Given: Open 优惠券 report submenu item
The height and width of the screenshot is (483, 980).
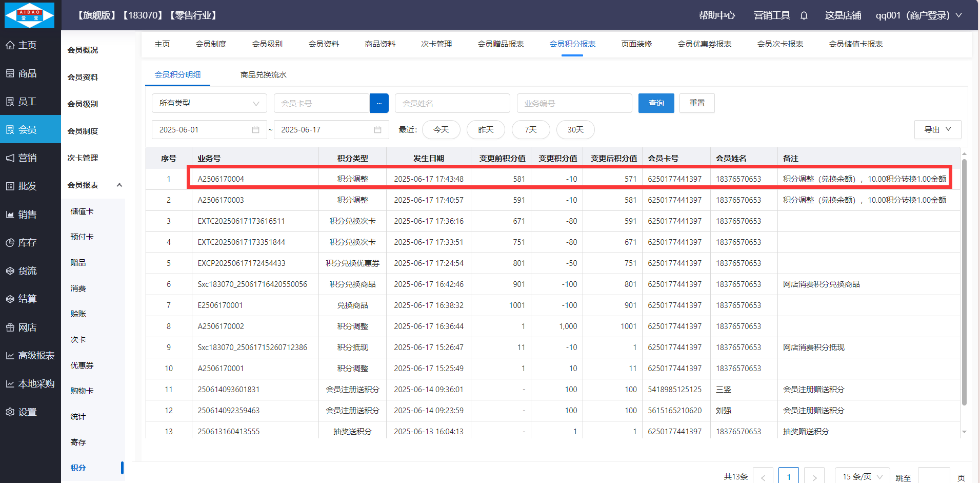Looking at the screenshot, I should click(82, 365).
